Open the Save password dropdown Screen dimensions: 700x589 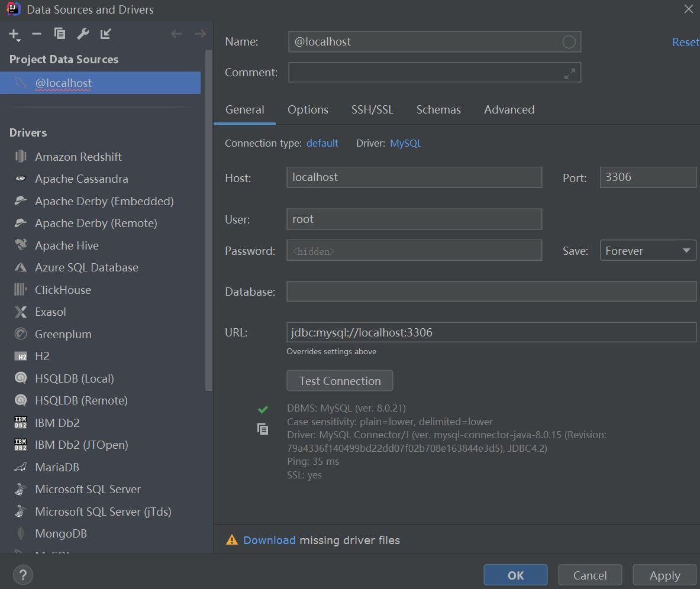pos(648,251)
